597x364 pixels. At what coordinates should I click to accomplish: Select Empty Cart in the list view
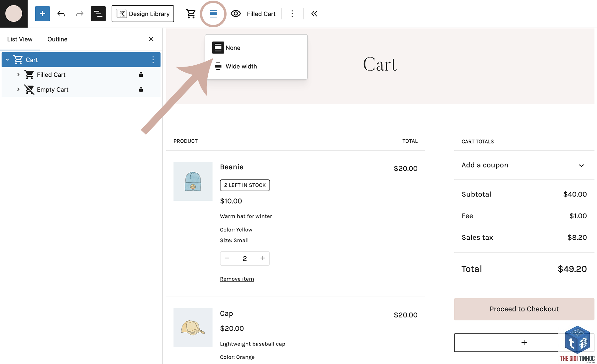53,90
